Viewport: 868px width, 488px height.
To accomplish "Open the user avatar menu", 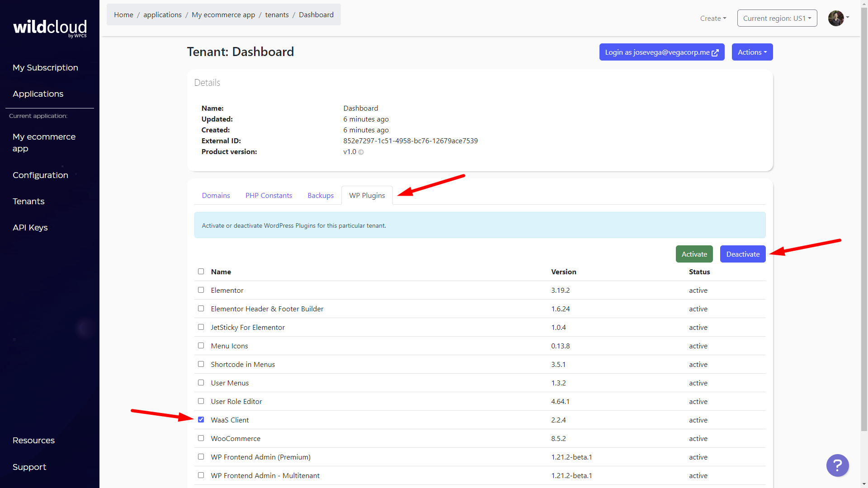I will click(838, 18).
